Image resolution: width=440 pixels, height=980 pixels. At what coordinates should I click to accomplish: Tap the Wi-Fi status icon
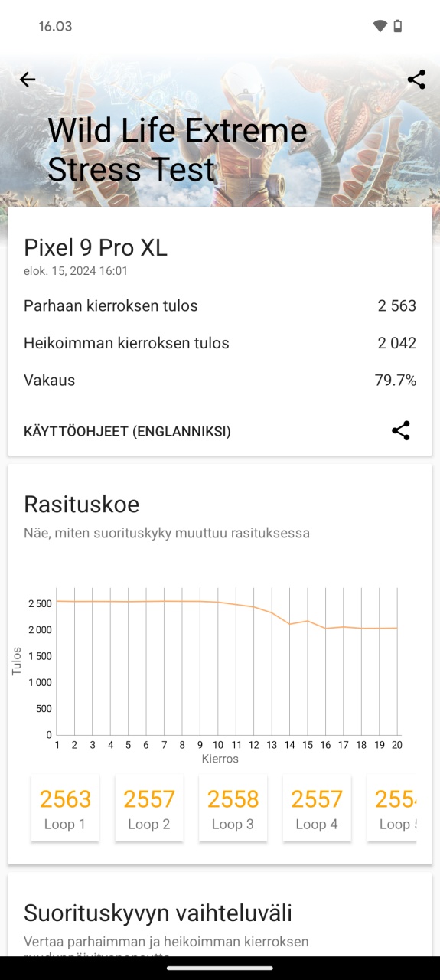pyautogui.click(x=380, y=26)
